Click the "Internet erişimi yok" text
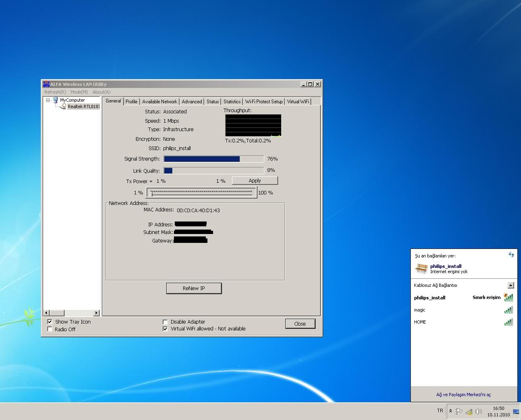 click(x=449, y=272)
